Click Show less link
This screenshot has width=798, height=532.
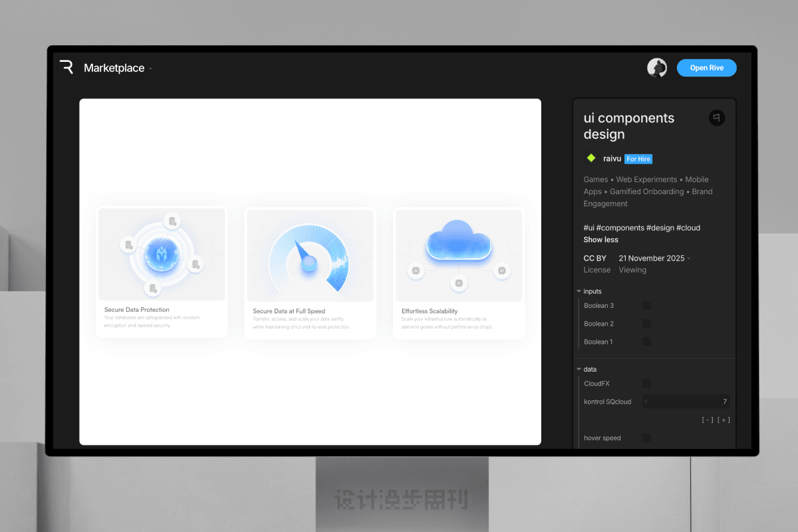pos(600,239)
